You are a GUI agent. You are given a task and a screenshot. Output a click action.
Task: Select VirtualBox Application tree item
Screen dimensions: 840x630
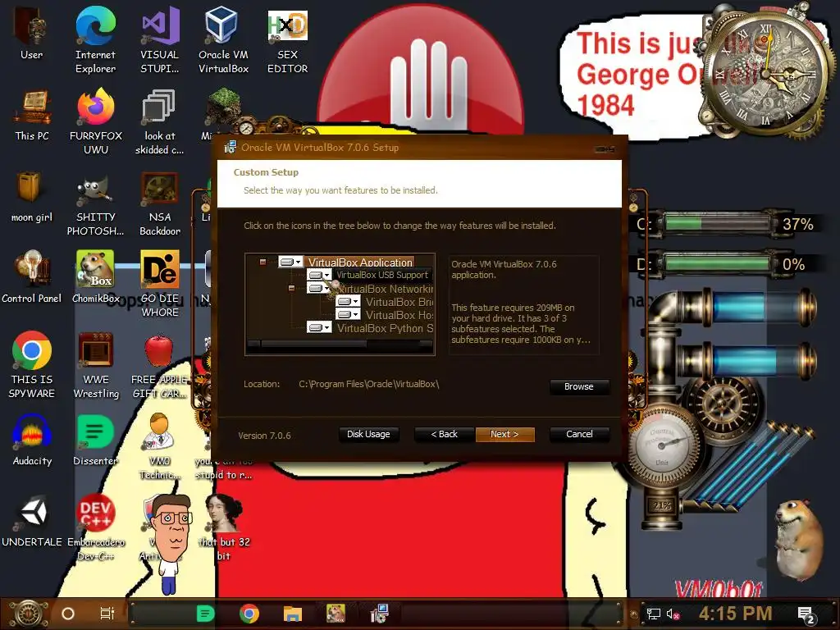point(361,262)
